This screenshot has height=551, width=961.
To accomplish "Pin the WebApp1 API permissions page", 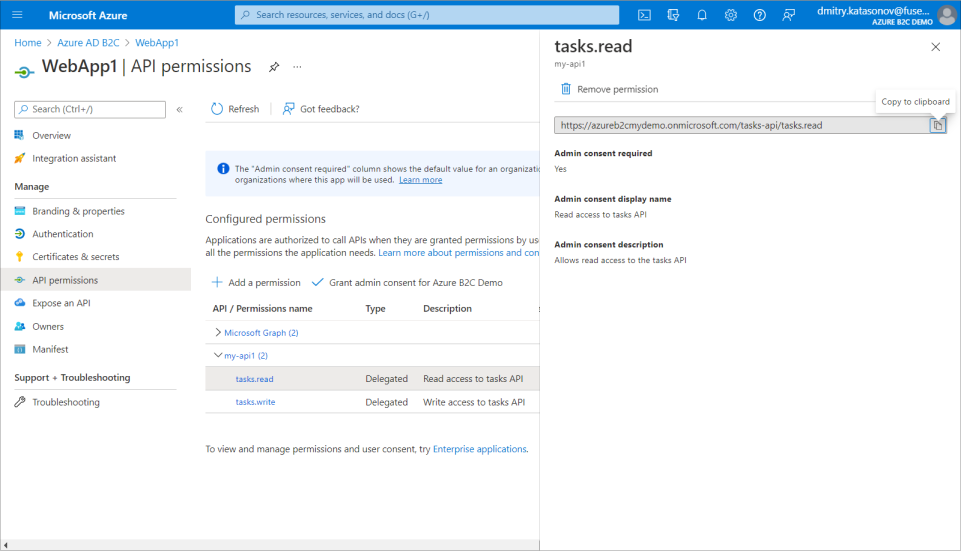I will pyautogui.click(x=273, y=67).
